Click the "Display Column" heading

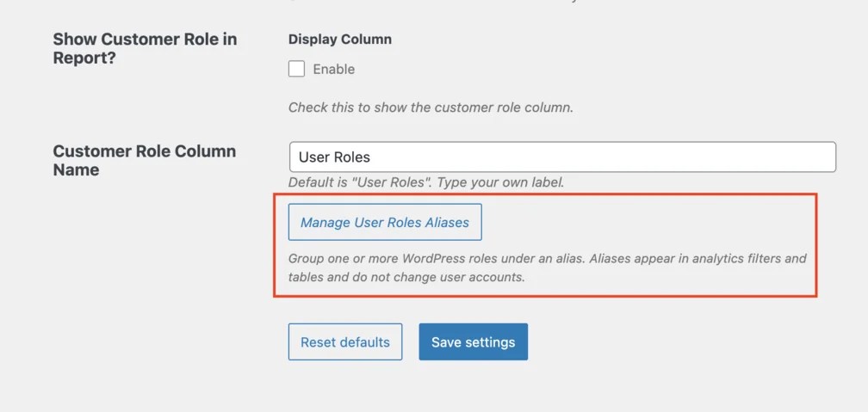(x=339, y=40)
